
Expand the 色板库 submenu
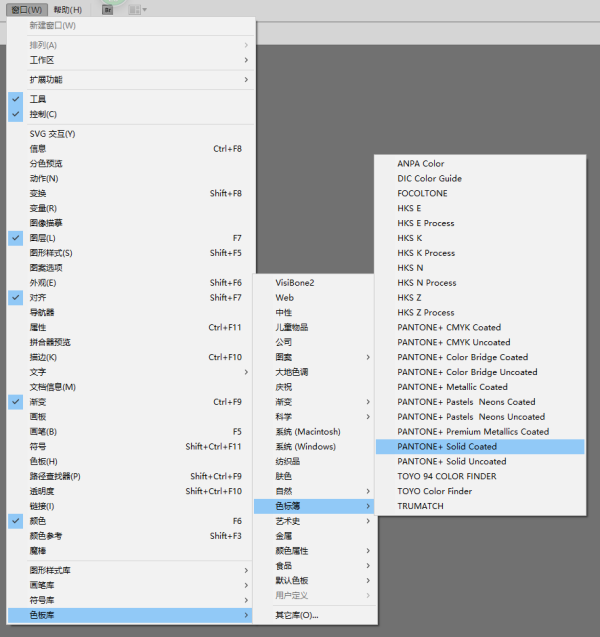point(130,615)
